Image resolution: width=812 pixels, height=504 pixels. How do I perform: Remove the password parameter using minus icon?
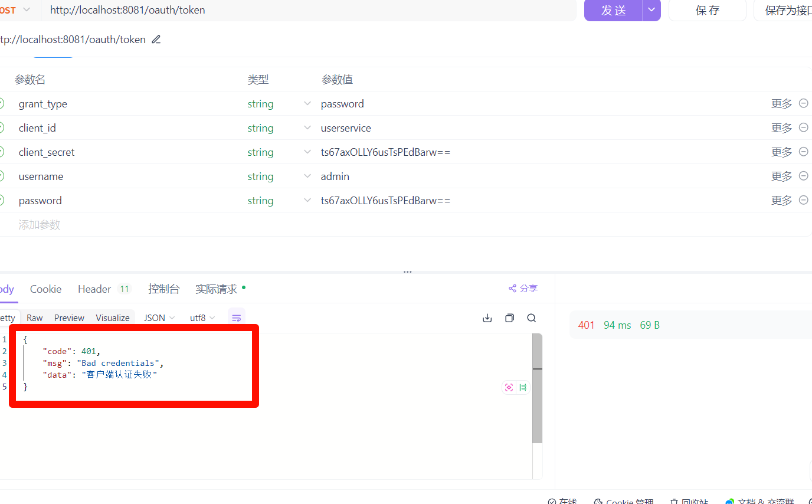click(803, 200)
